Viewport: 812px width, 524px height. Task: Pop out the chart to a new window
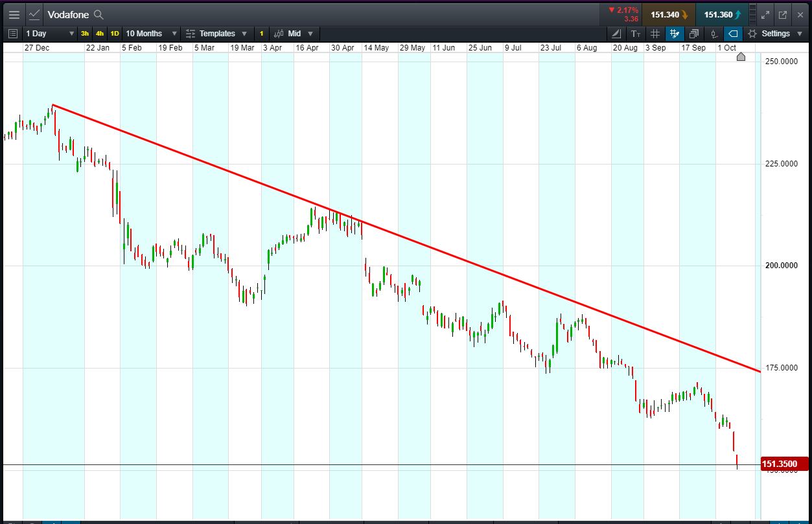(x=782, y=14)
